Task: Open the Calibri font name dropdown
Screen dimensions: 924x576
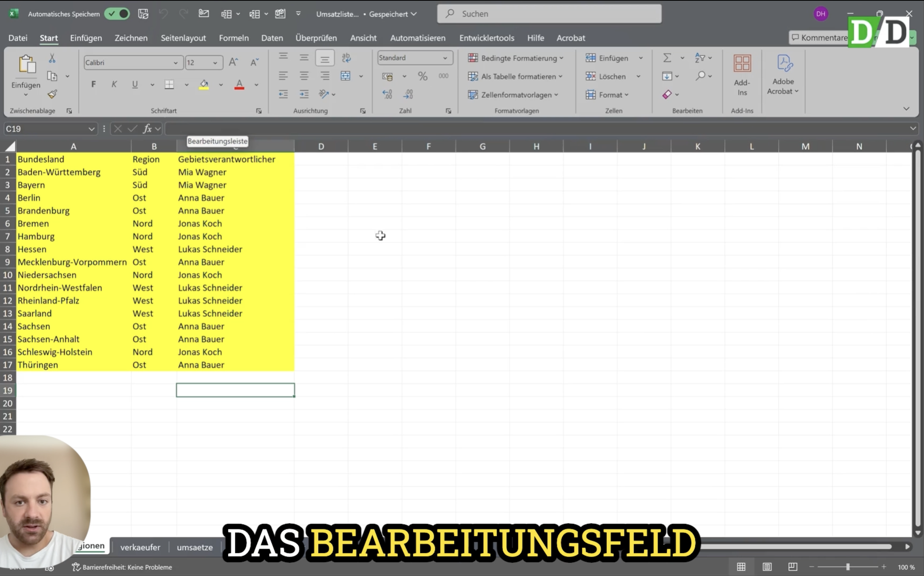Action: (175, 63)
